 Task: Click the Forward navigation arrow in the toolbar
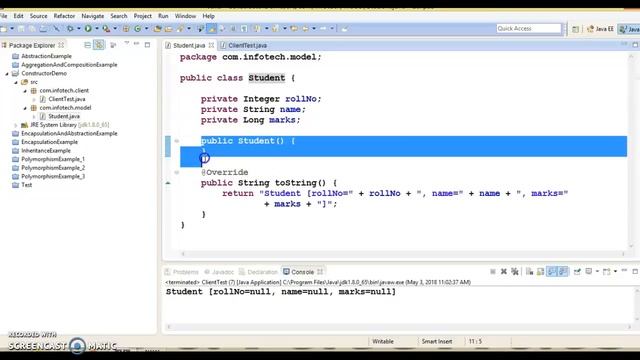323,29
